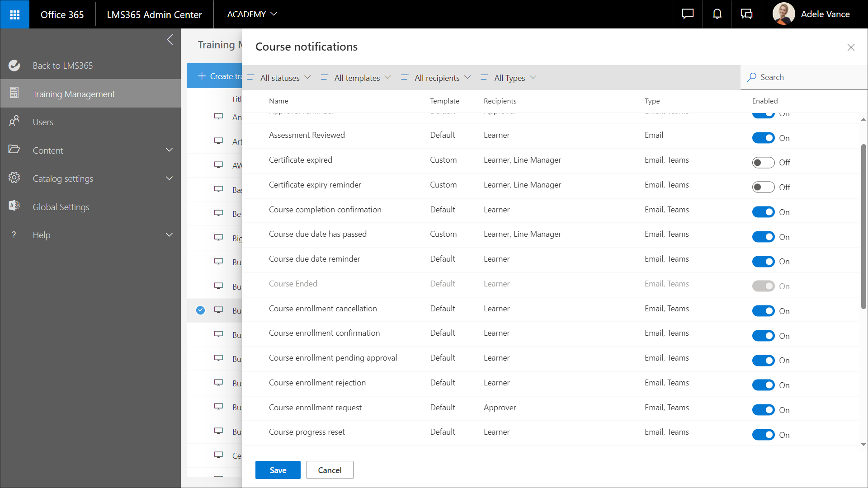Collapse the left navigation with arrow icon
Viewport: 868px width, 488px height.
[170, 40]
